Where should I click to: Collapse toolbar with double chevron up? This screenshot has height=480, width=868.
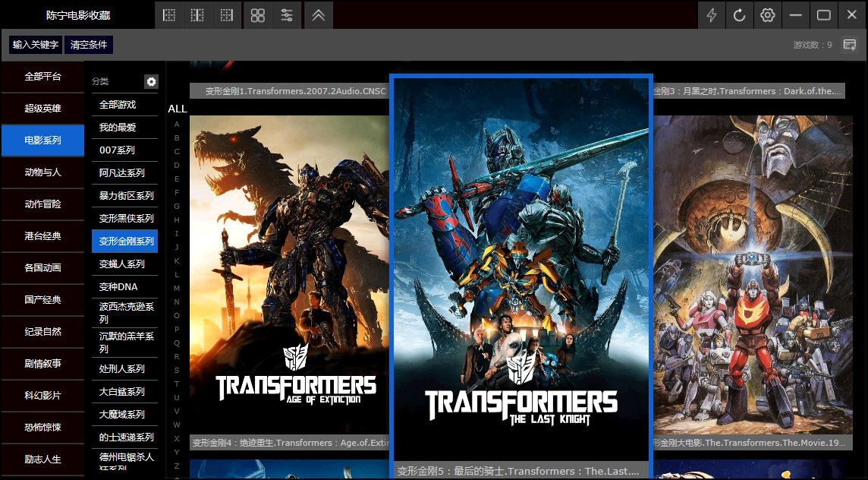coord(319,15)
